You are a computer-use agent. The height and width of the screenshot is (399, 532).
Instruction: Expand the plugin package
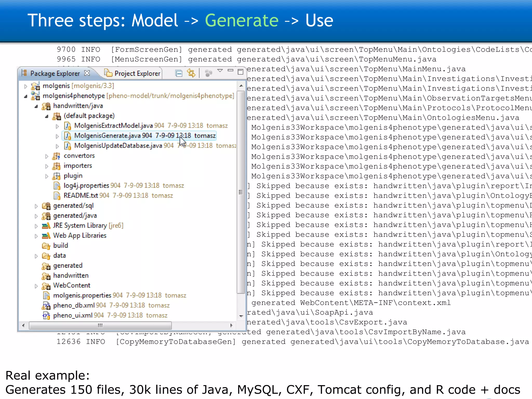[x=47, y=176]
